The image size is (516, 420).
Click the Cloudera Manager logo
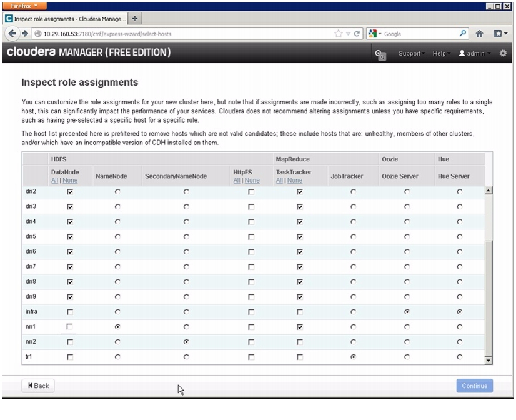89,52
